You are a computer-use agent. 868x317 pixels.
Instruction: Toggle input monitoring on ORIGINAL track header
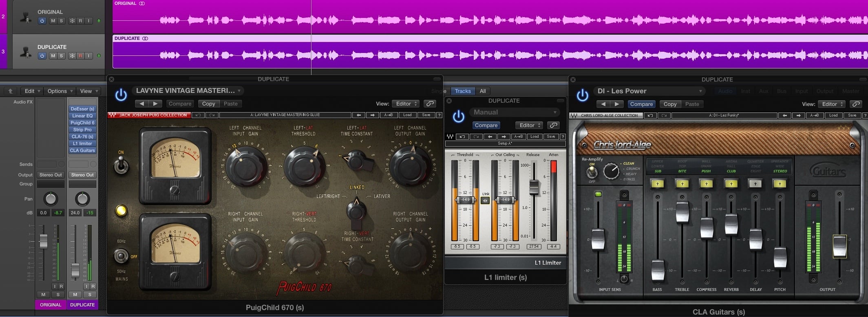coord(88,21)
